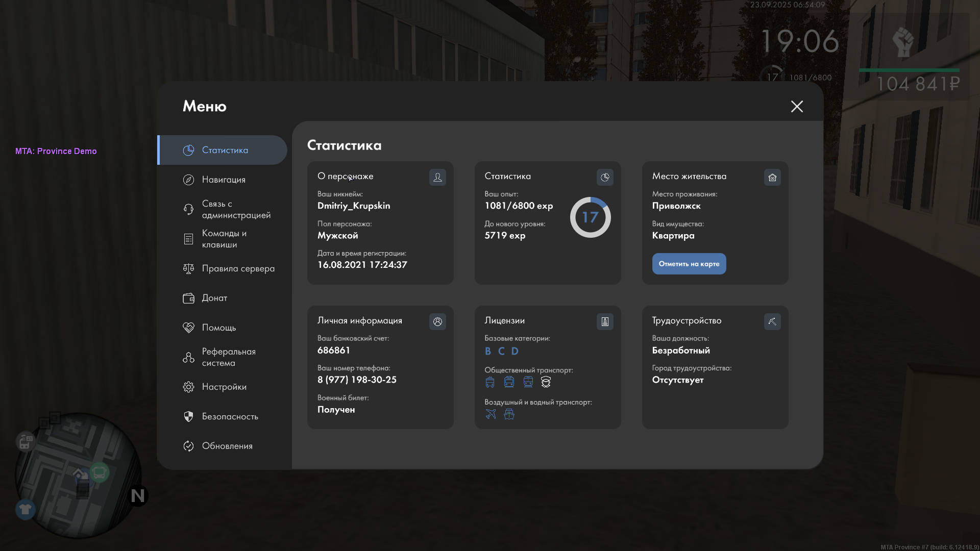Click the user circle icon in Личная информация card
Viewport: 980px width, 551px height.
click(437, 321)
